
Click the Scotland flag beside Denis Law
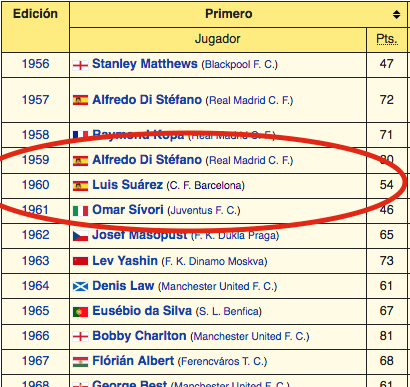80,286
